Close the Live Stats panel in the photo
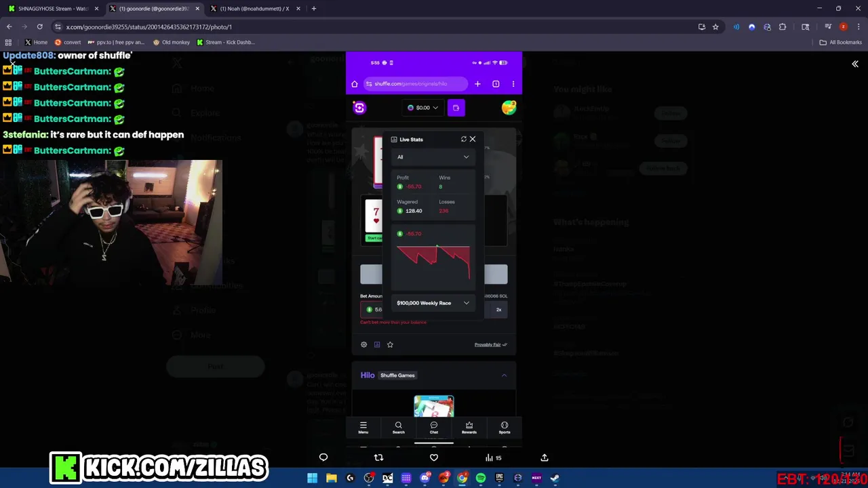 pos(473,139)
